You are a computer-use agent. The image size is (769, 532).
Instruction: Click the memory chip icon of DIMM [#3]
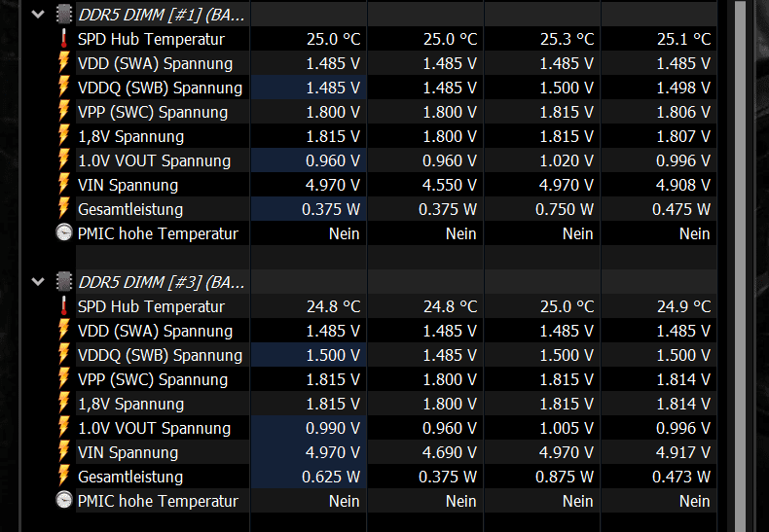pyautogui.click(x=63, y=282)
